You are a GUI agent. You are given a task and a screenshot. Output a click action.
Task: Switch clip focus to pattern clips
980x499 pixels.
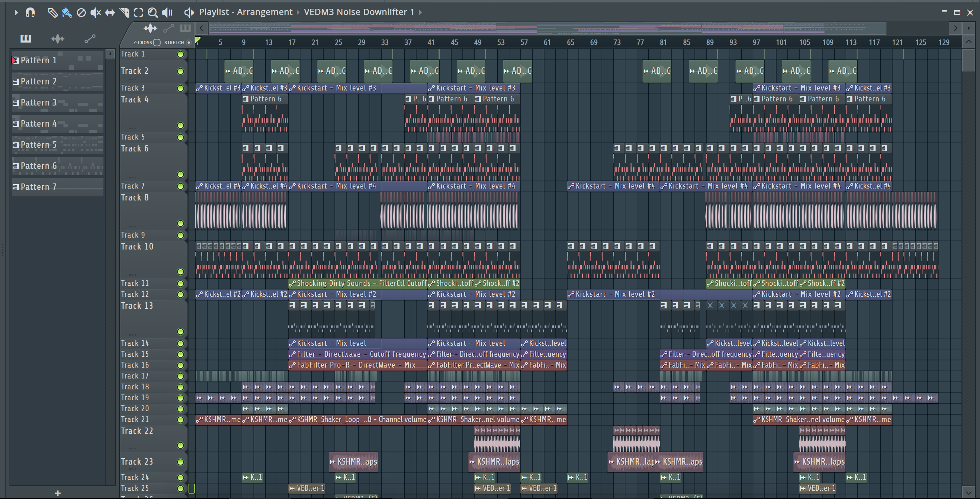185,28
